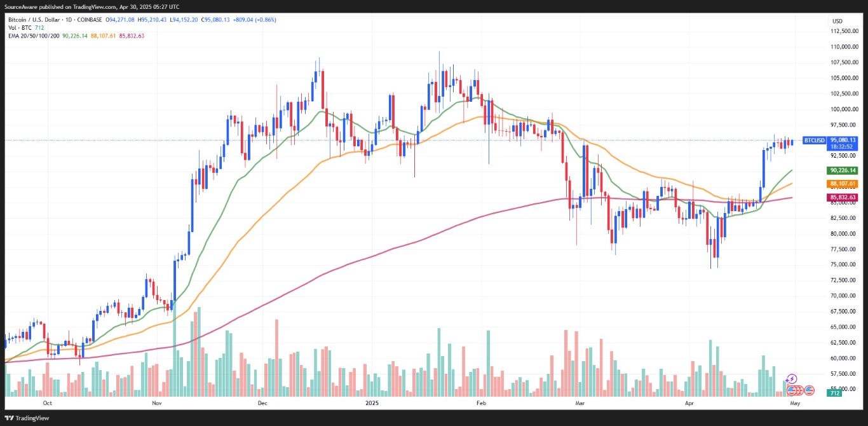Select the Vol · BTC indicator legend

(x=18, y=28)
